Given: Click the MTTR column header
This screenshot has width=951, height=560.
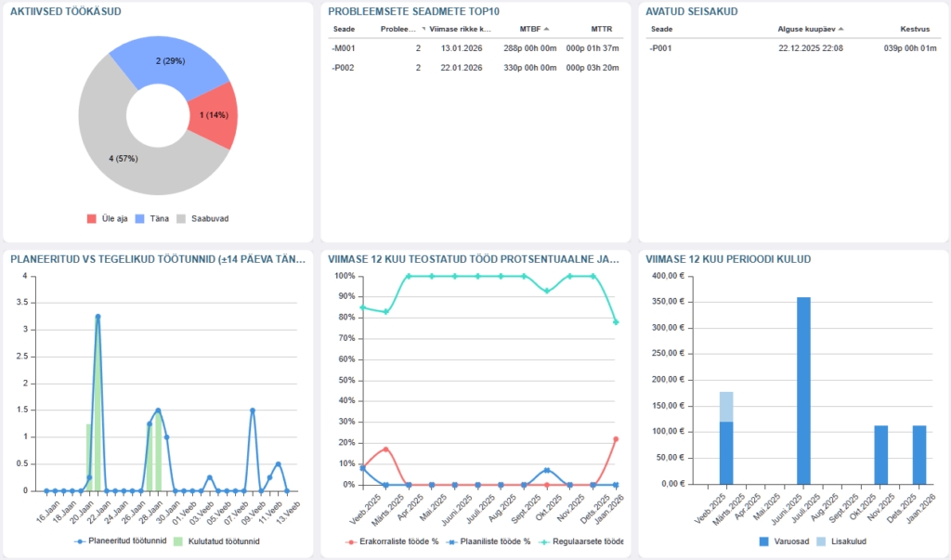Looking at the screenshot, I should [x=601, y=29].
